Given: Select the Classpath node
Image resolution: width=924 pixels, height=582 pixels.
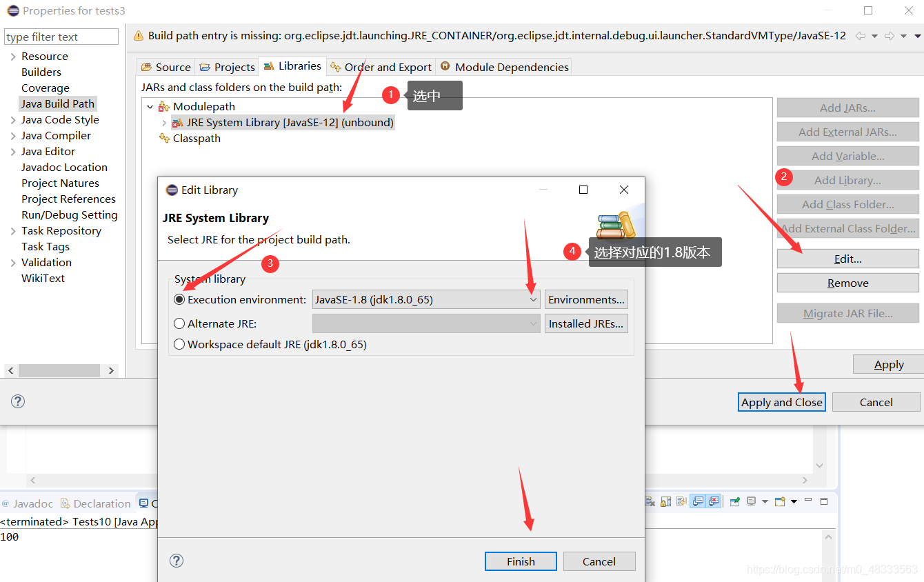Looking at the screenshot, I should pos(197,139).
